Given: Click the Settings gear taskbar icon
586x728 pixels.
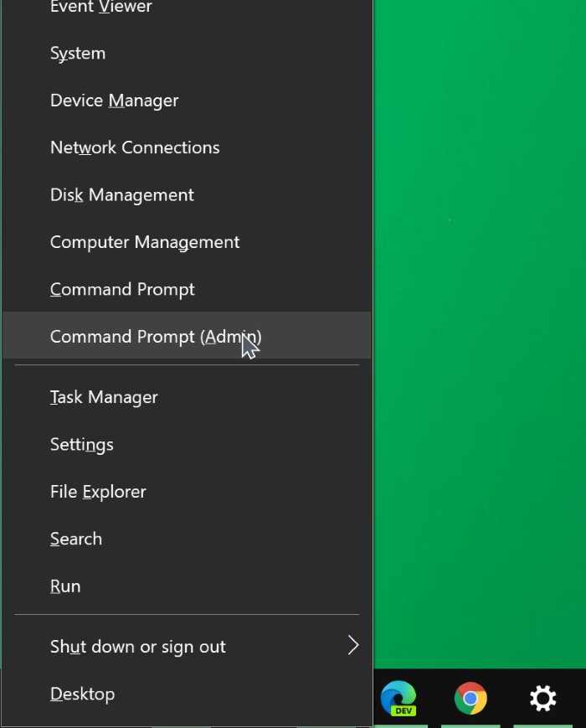Looking at the screenshot, I should [542, 698].
